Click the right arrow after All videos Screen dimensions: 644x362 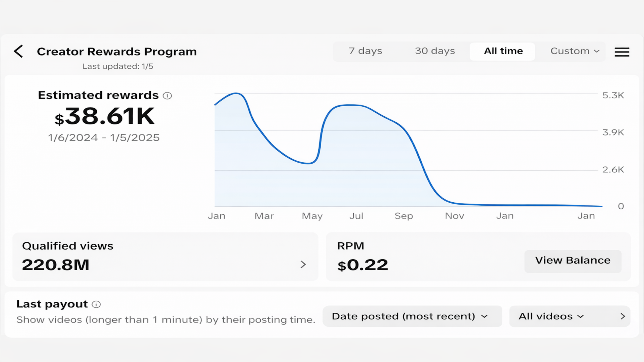[x=623, y=316]
